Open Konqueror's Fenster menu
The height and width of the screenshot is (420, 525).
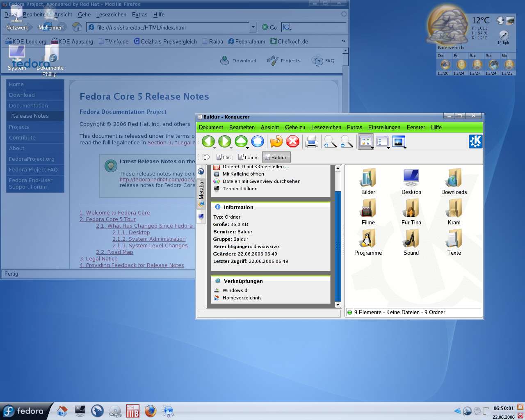tap(416, 127)
